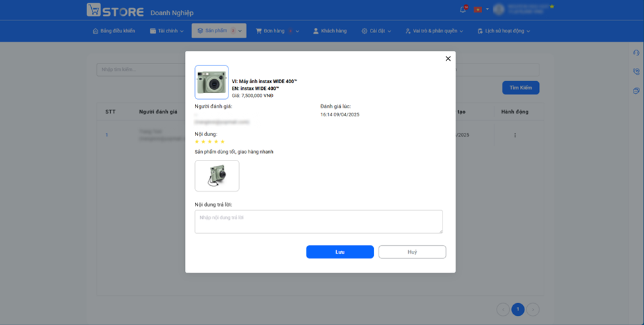Click 'VI: Máy ảnh instax WIDE 400' title
The width and height of the screenshot is (644, 325).
264,81
